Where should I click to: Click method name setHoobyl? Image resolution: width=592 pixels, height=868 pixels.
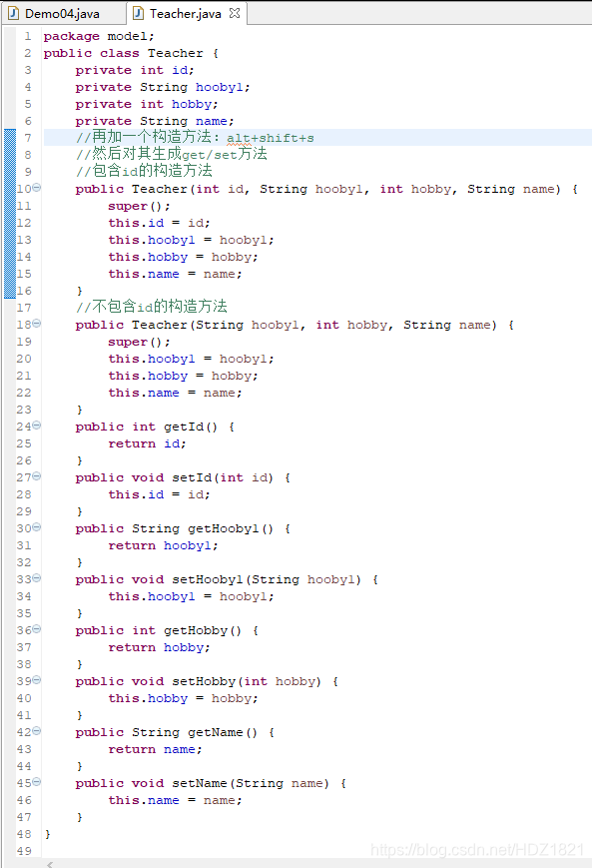208,580
